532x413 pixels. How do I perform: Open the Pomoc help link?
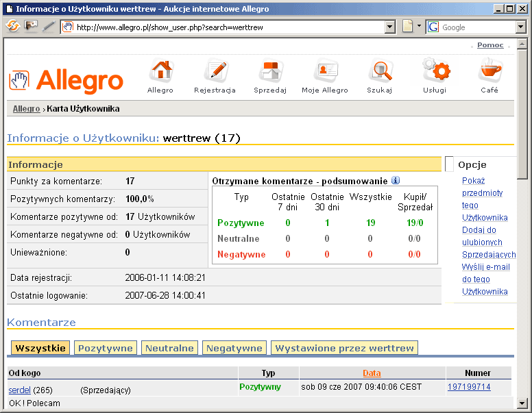tap(490, 45)
